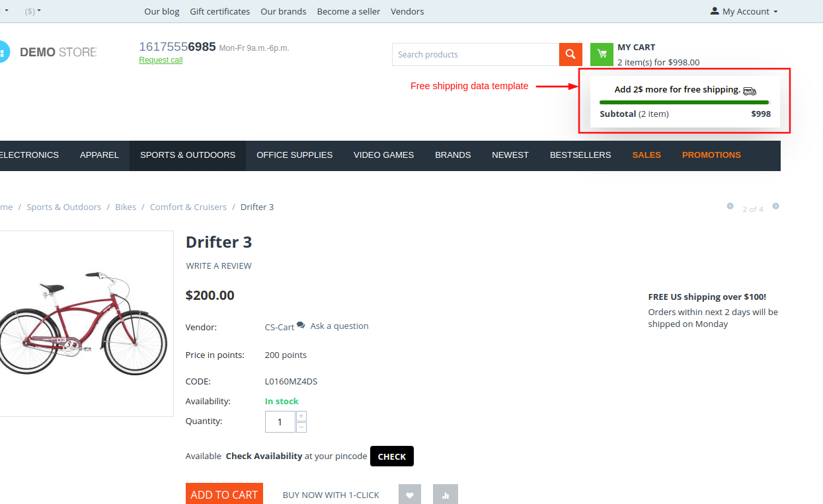
Task: Add Drifter 3 to wishlist heart icon
Action: coord(410,495)
